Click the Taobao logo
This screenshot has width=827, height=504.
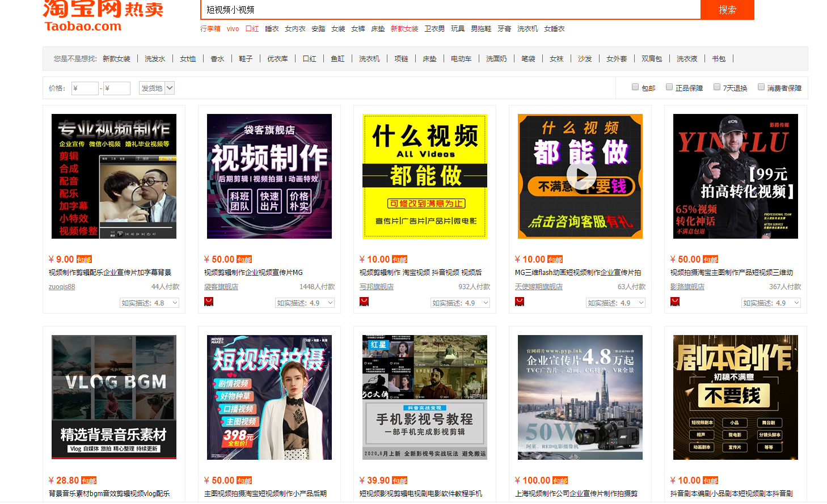tap(103, 16)
